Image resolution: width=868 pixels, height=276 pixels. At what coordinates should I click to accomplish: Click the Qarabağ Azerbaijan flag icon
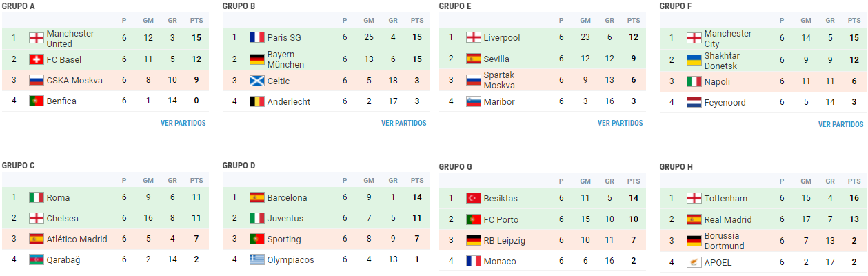[37, 260]
